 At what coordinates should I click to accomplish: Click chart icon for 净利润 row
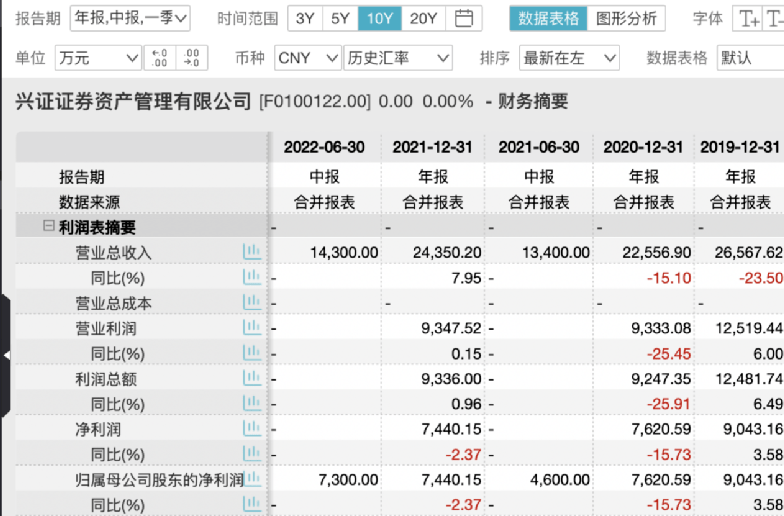point(252,428)
